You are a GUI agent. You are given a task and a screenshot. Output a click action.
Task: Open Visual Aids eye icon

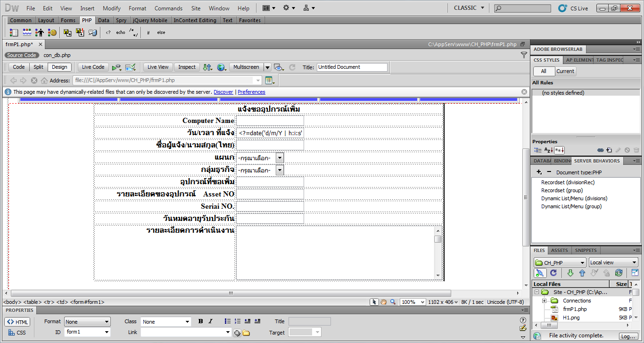pyautogui.click(x=279, y=67)
